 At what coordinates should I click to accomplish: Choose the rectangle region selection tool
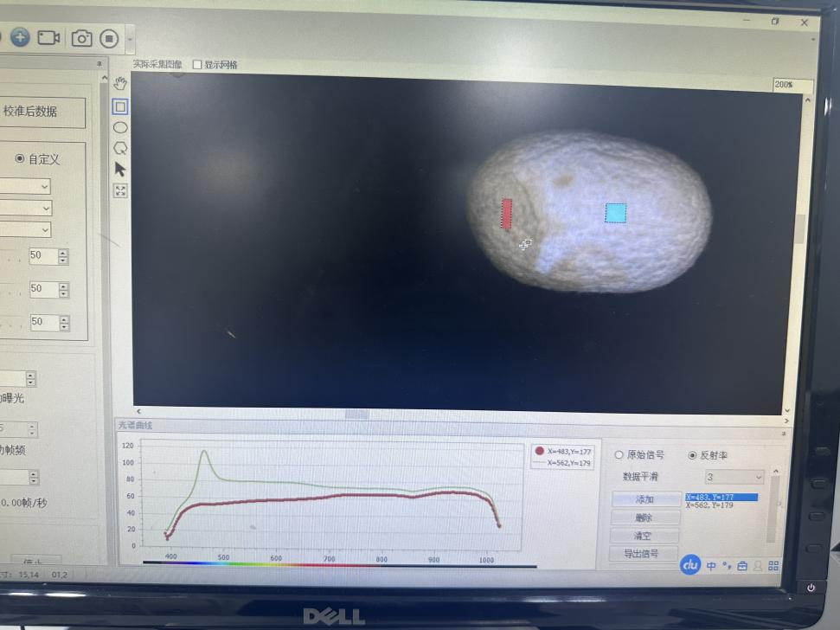pyautogui.click(x=121, y=106)
